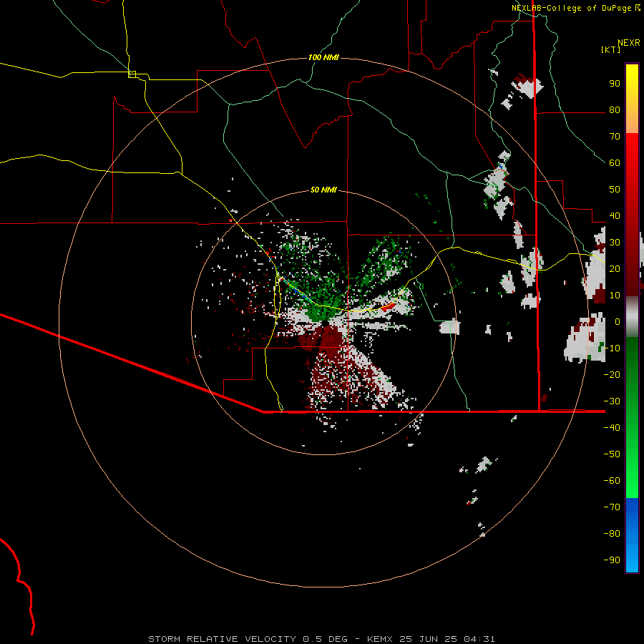This screenshot has width=644, height=644.
Task: Click the -90 value on velocity scale
Action: 612,560
